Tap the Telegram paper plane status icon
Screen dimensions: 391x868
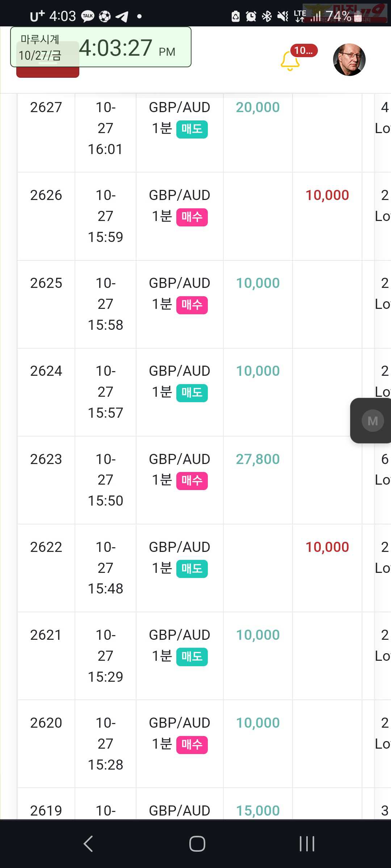[122, 16]
